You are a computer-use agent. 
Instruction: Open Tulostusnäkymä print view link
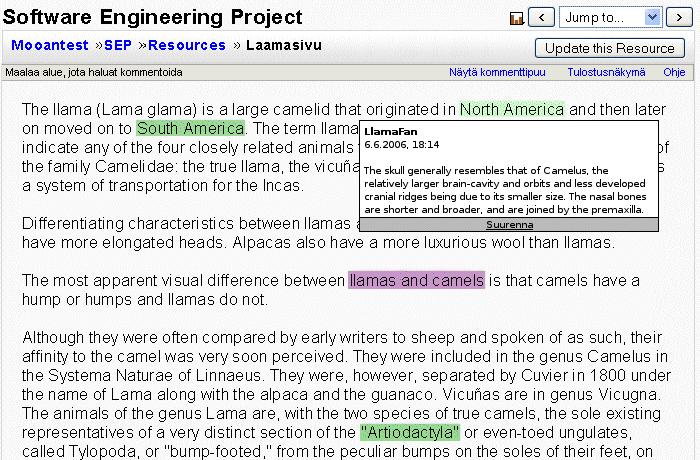coord(606,72)
